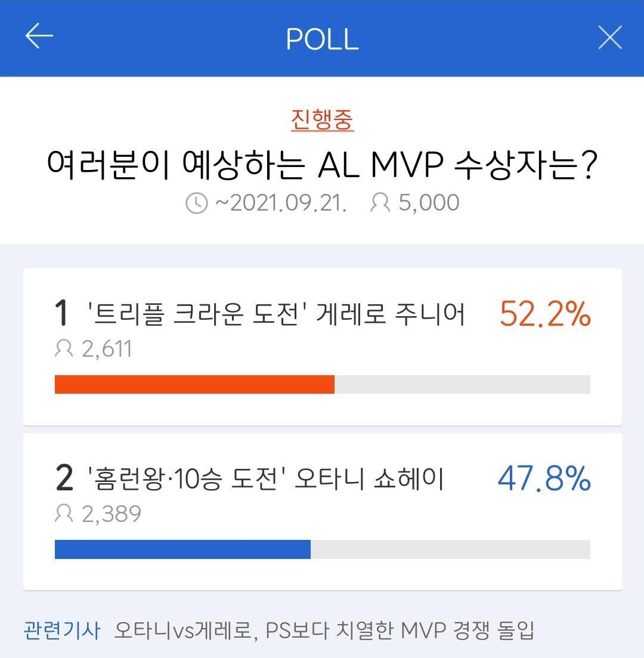Click the POLL header title
Screen dimensions: 644x658
click(x=322, y=39)
